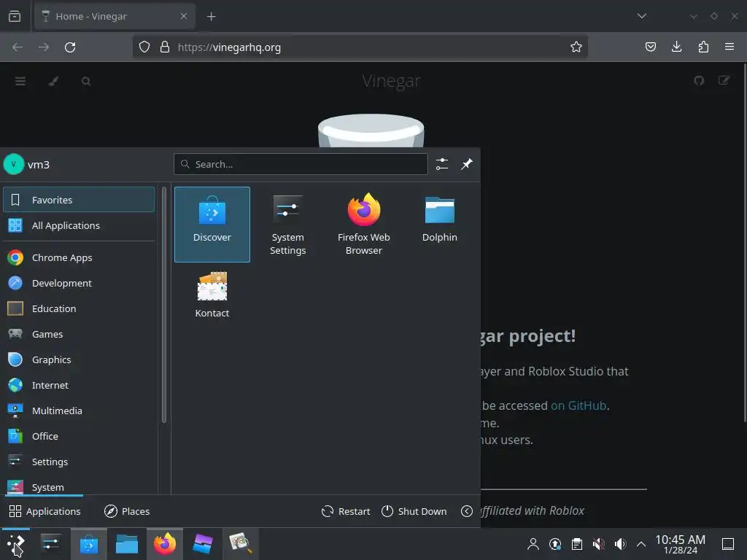Screen dimensions: 747x560
Task: Open Dolphin folder icon on taskbar
Action: tap(127, 544)
